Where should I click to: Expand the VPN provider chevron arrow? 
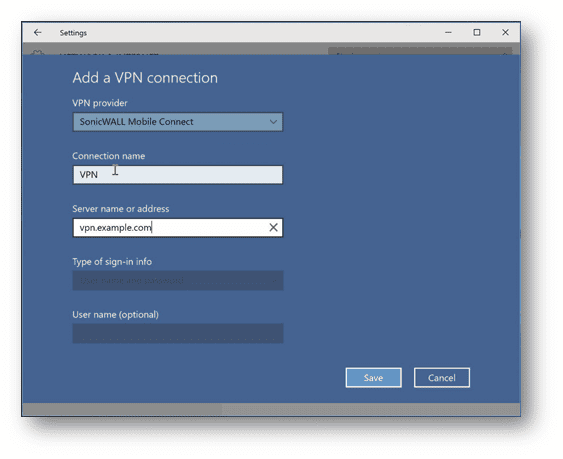pyautogui.click(x=273, y=122)
